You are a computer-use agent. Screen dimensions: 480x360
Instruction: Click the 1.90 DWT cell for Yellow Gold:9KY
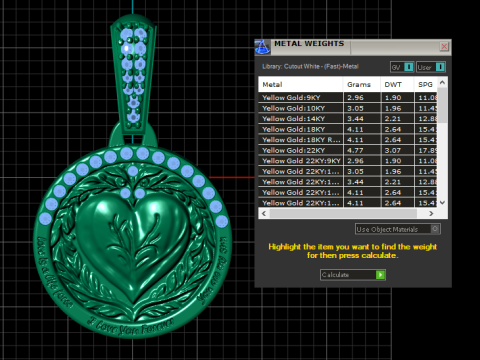point(397,98)
